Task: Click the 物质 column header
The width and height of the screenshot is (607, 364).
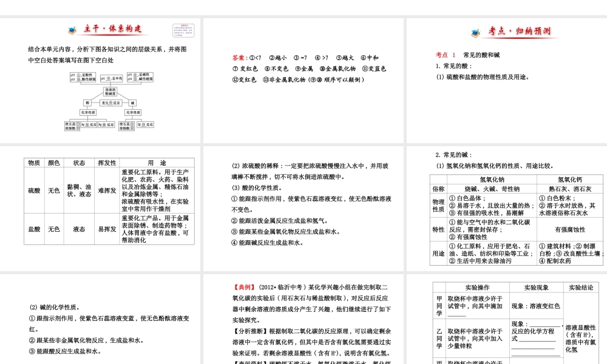Action: [34, 163]
